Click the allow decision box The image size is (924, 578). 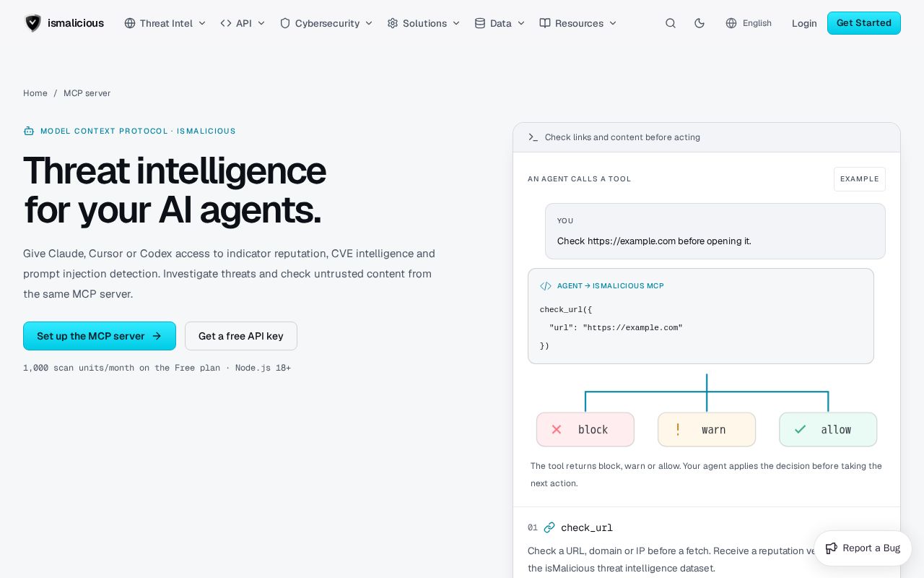click(x=828, y=430)
